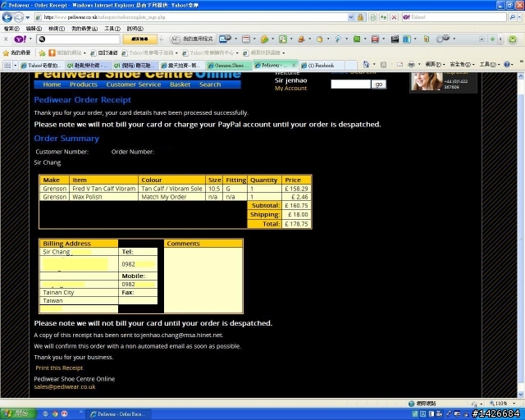525x420 pixels.
Task: Open the Products navigation link
Action: [84, 84]
